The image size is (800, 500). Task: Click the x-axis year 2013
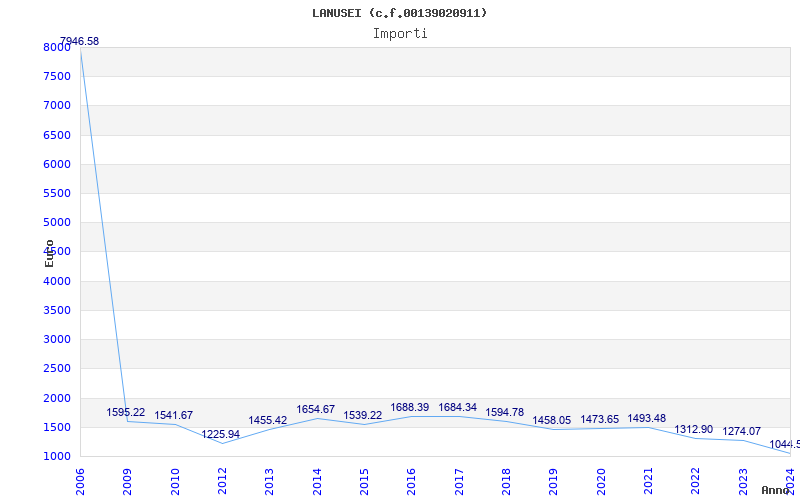point(269,482)
